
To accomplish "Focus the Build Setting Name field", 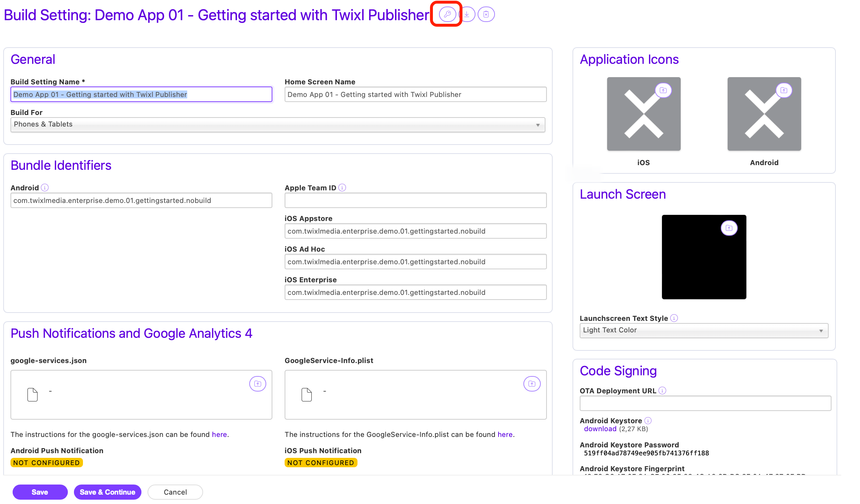I will pos(141,94).
